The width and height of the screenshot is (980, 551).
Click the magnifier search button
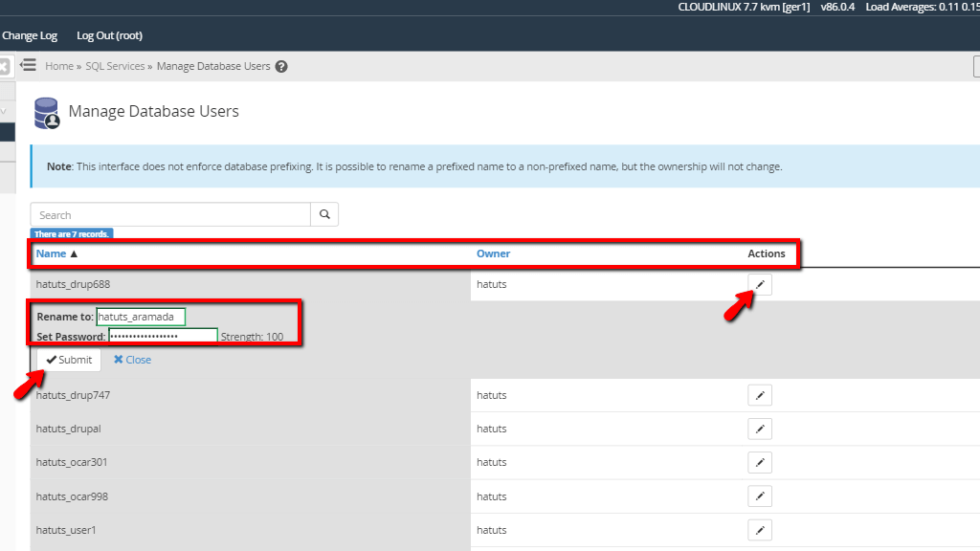pyautogui.click(x=324, y=214)
